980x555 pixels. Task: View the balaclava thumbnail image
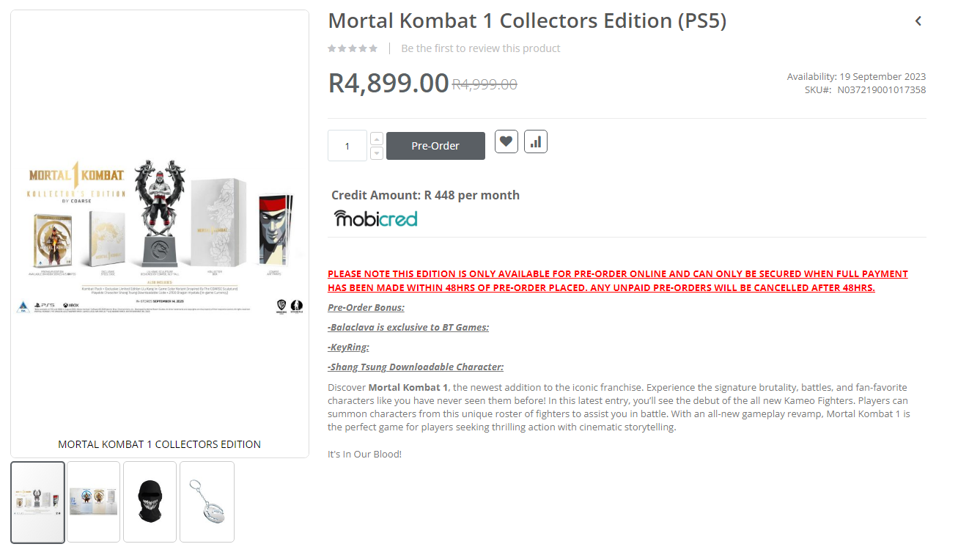coord(150,501)
